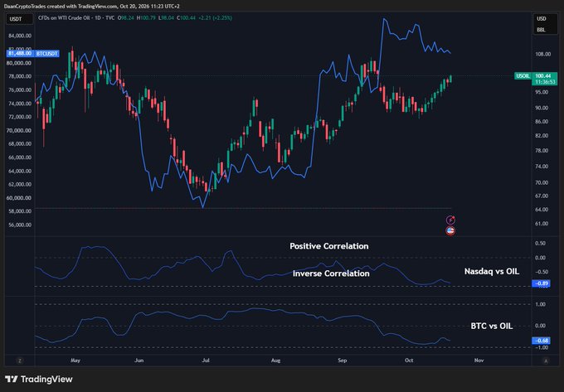Click the Sep label on time axis

[x=343, y=361]
